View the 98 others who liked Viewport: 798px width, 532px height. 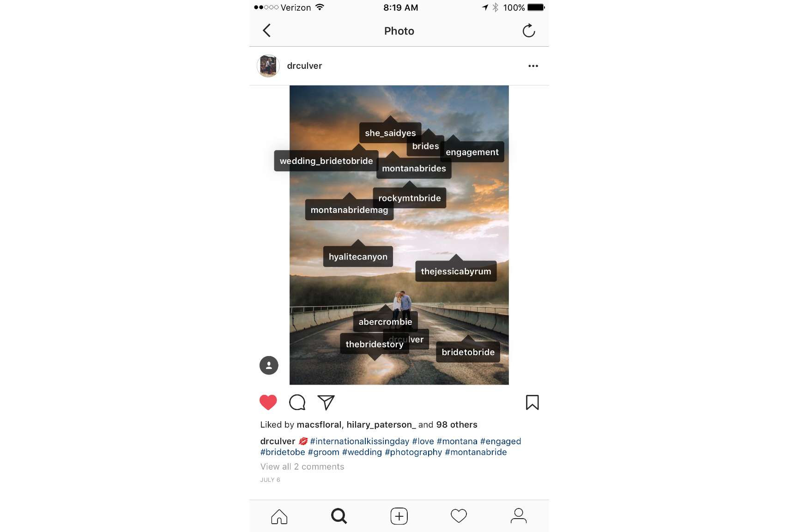(457, 425)
